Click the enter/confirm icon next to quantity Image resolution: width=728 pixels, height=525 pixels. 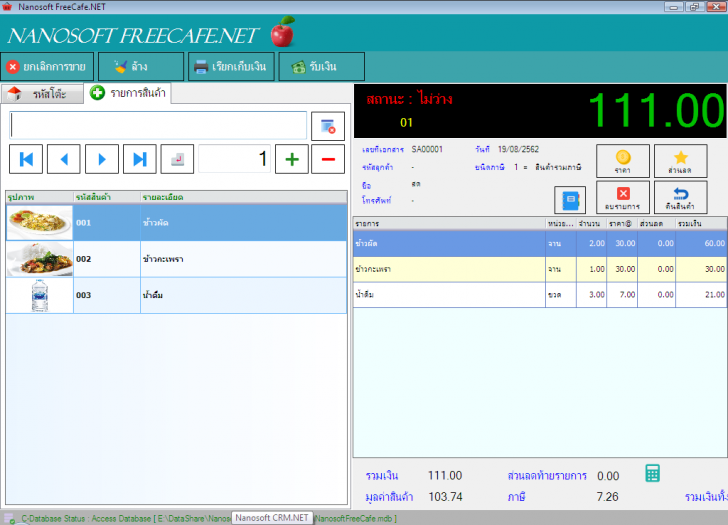coord(178,159)
